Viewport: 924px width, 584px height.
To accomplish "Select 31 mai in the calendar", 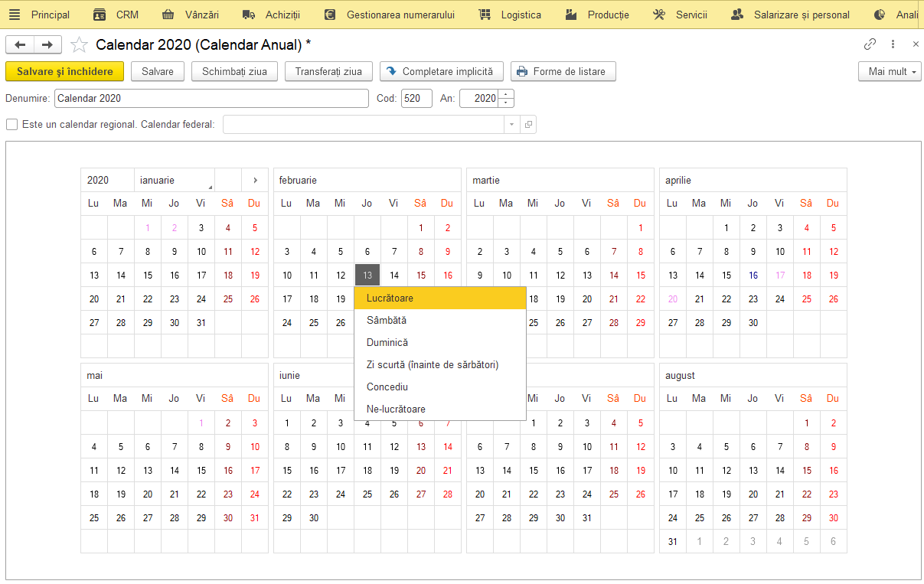I will tap(255, 518).
